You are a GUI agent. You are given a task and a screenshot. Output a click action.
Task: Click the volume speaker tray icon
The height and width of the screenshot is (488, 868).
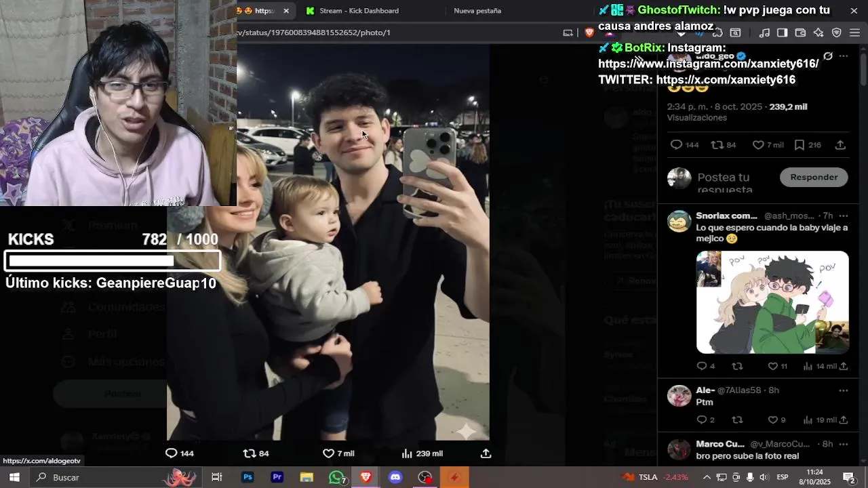pos(764,477)
